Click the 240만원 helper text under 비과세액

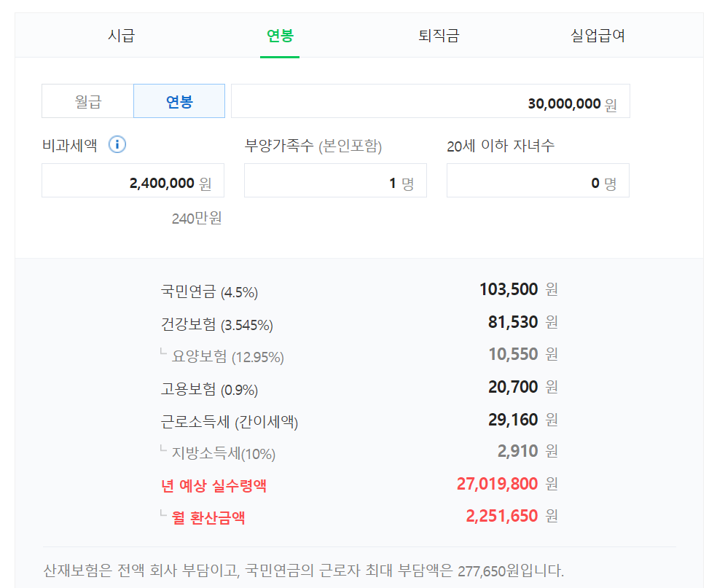tap(197, 218)
